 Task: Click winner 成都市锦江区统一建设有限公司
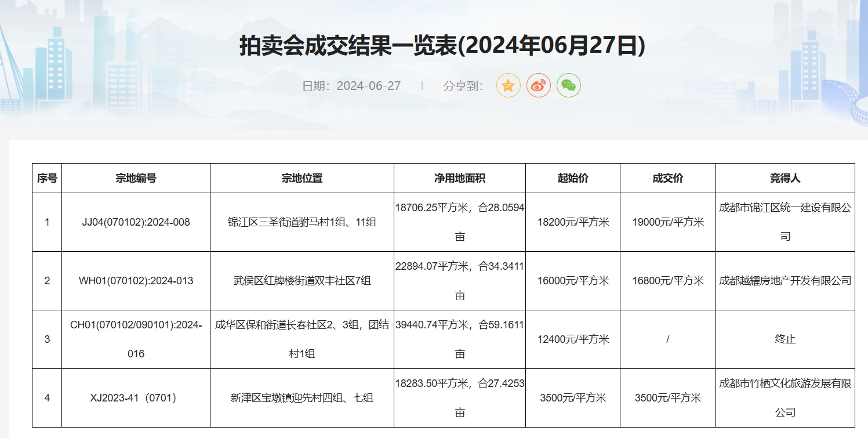[785, 222]
